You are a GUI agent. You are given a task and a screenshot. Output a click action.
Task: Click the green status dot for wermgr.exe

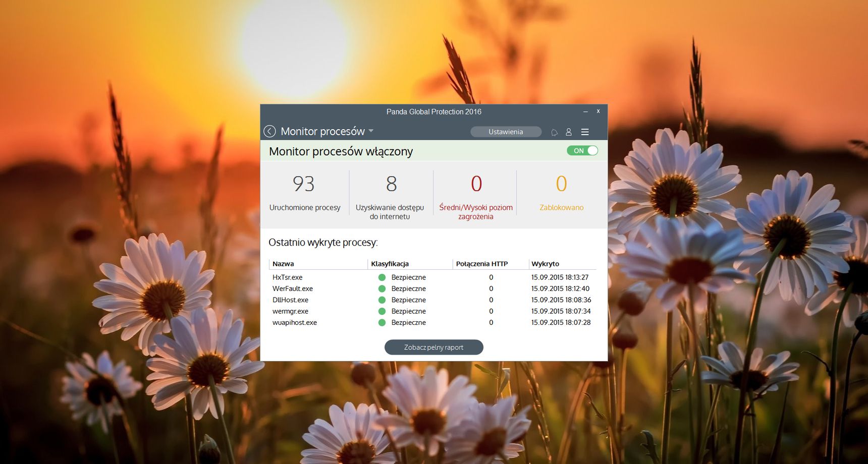coord(382,311)
